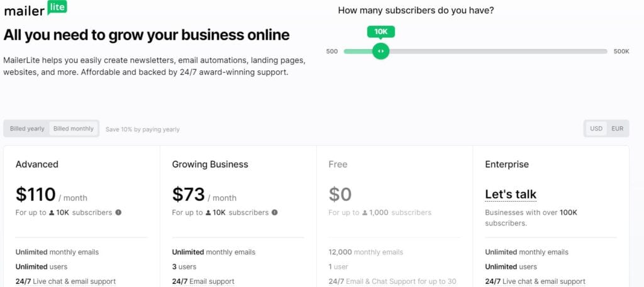644x287 pixels.
Task: Click the Free plan title
Action: click(338, 165)
